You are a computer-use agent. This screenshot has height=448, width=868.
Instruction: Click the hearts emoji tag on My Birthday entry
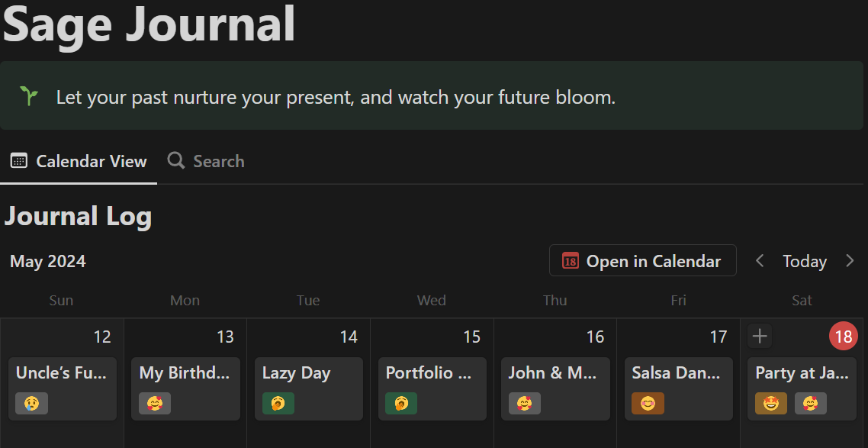click(x=155, y=403)
